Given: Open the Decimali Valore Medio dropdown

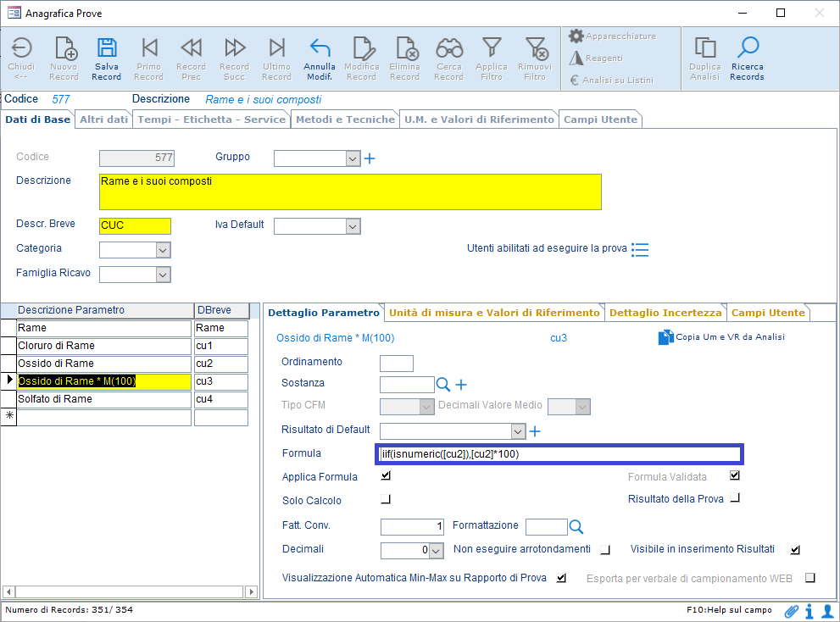Looking at the screenshot, I should tap(583, 407).
